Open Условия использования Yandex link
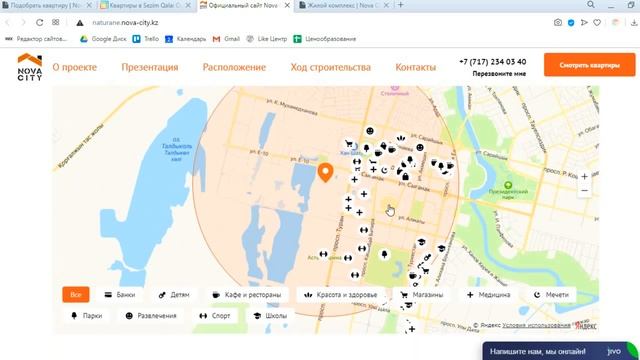Screen dimensions: 640x360 (536, 325)
